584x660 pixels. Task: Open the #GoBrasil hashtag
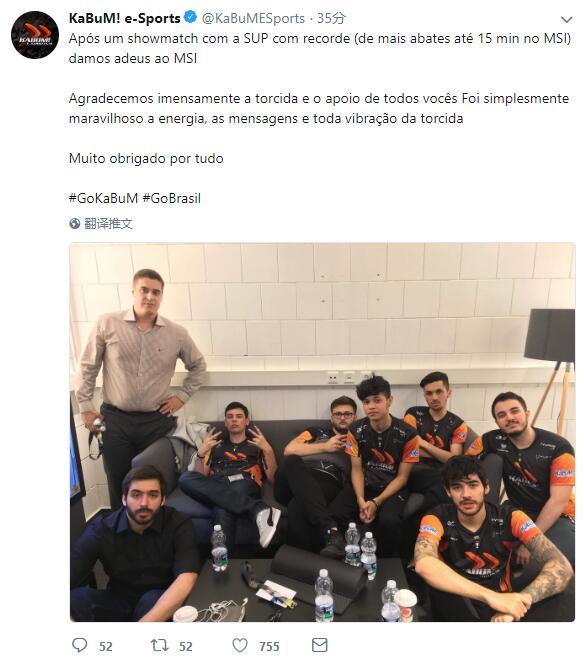(x=172, y=198)
